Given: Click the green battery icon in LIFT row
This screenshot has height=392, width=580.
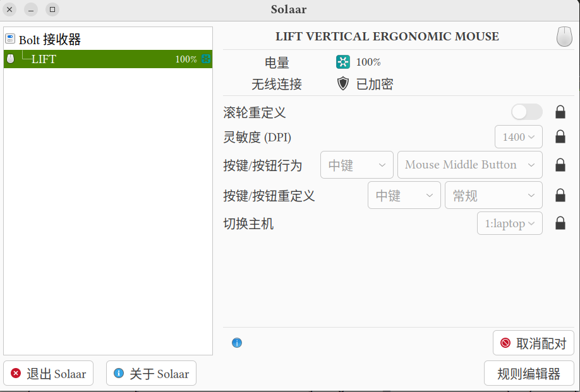Looking at the screenshot, I should (x=206, y=59).
